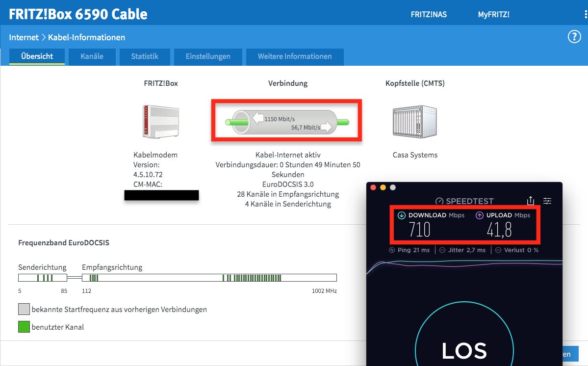Click the Kabel-Internet aktiv status text
This screenshot has height=366, width=588.
(288, 155)
